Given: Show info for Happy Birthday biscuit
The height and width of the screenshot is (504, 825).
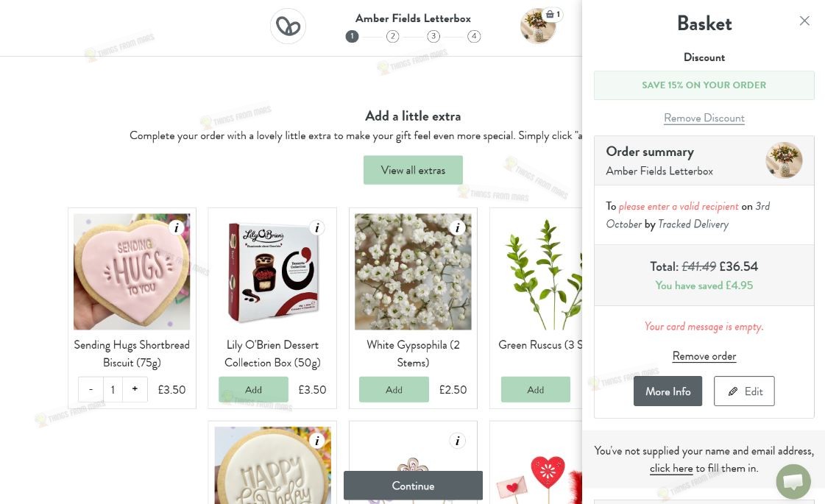Looking at the screenshot, I should click(316, 441).
